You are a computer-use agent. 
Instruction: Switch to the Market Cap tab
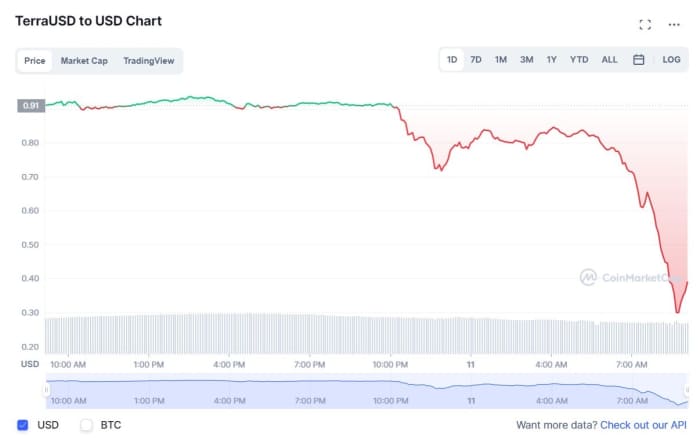[84, 61]
